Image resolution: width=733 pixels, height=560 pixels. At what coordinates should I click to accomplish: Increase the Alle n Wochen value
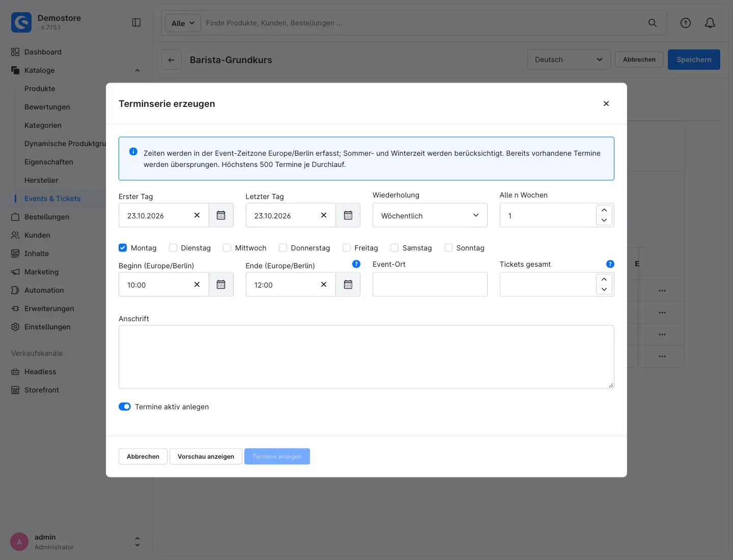click(604, 210)
